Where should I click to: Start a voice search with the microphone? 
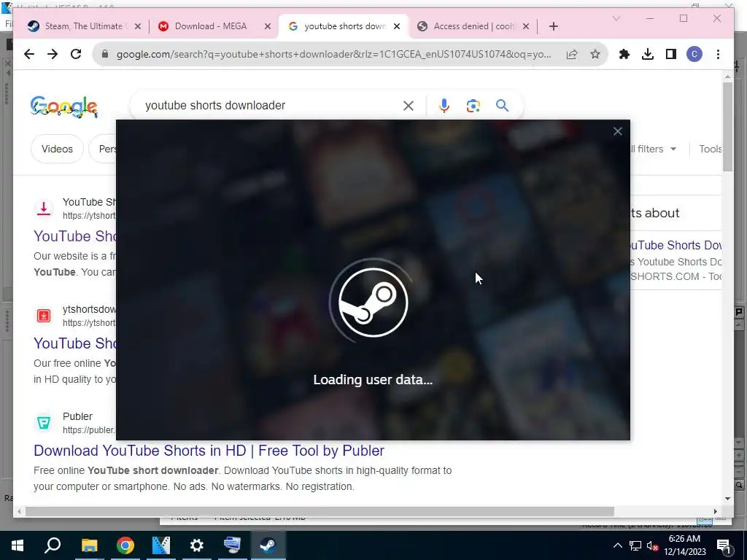click(x=444, y=106)
